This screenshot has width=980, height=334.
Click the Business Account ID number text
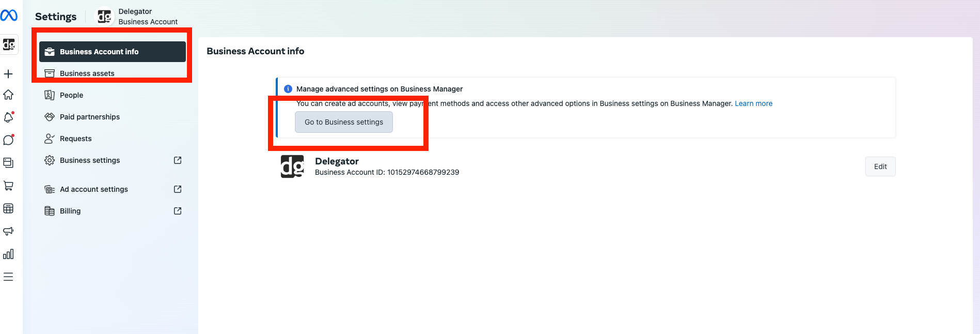423,172
